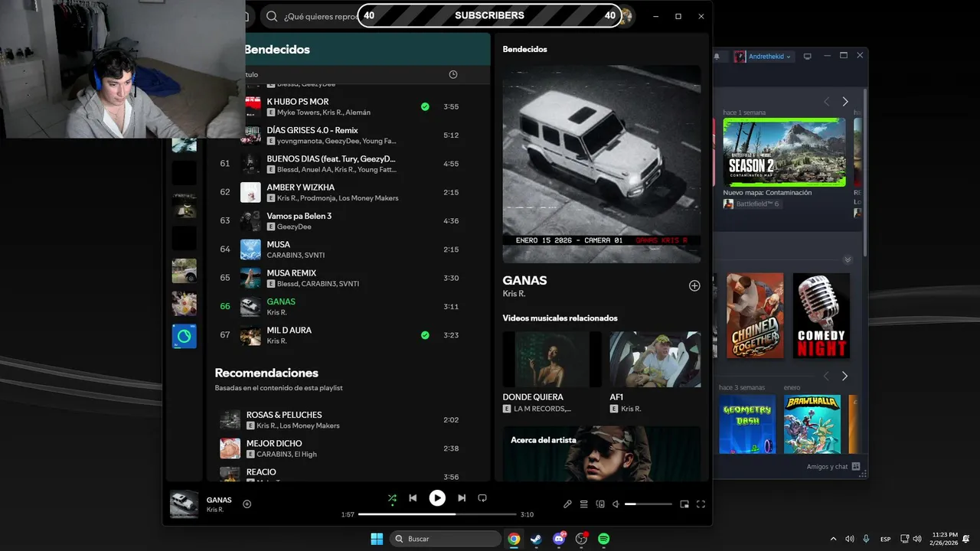
Task: Adjust the Spotify volume slider
Action: coord(648,504)
